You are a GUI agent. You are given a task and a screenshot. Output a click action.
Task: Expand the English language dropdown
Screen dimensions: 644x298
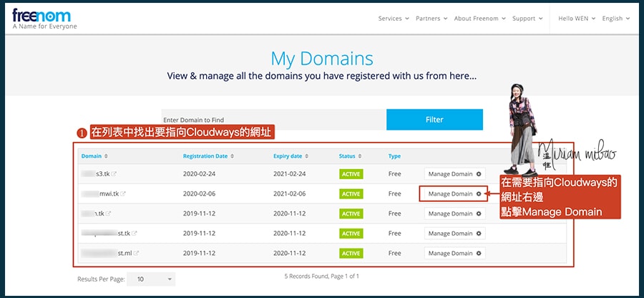(x=615, y=19)
